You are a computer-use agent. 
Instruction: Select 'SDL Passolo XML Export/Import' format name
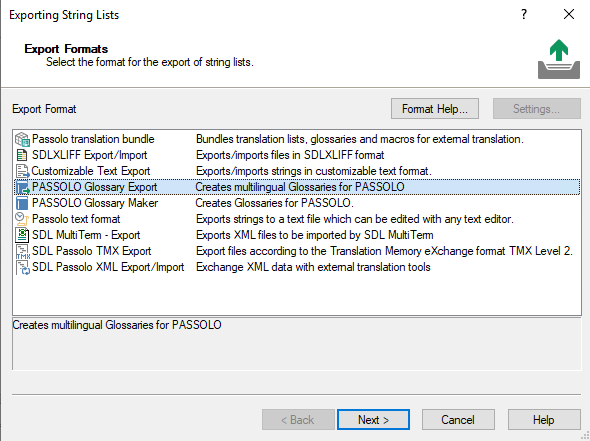tap(108, 267)
